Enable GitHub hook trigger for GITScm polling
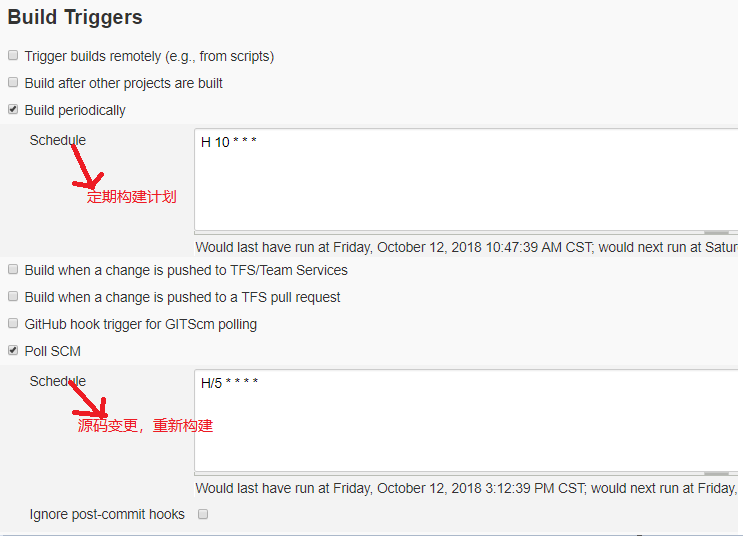 pos(13,324)
